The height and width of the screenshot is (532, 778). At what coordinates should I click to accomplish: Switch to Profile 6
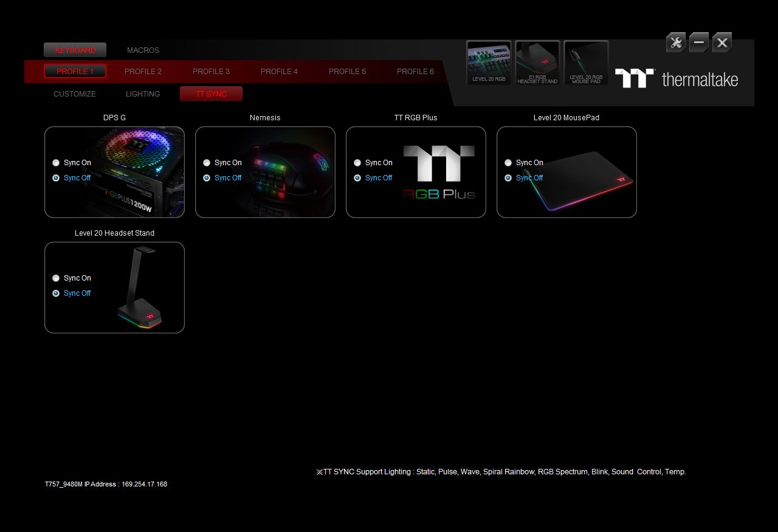(x=415, y=71)
